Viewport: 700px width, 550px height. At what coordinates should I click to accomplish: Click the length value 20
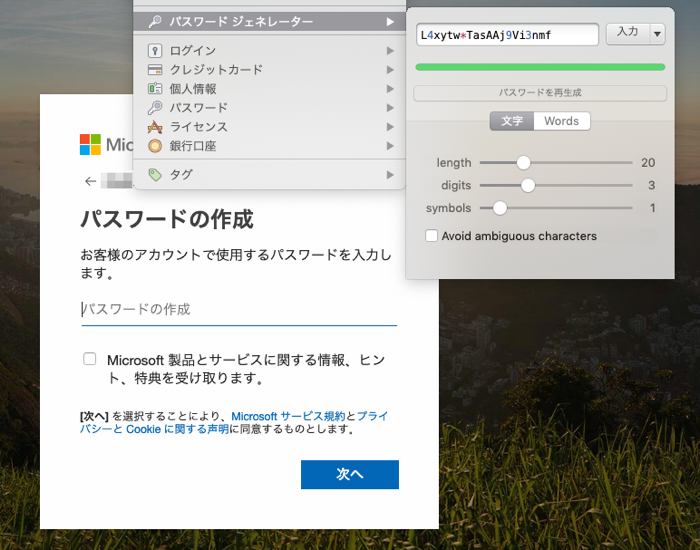[x=648, y=162]
